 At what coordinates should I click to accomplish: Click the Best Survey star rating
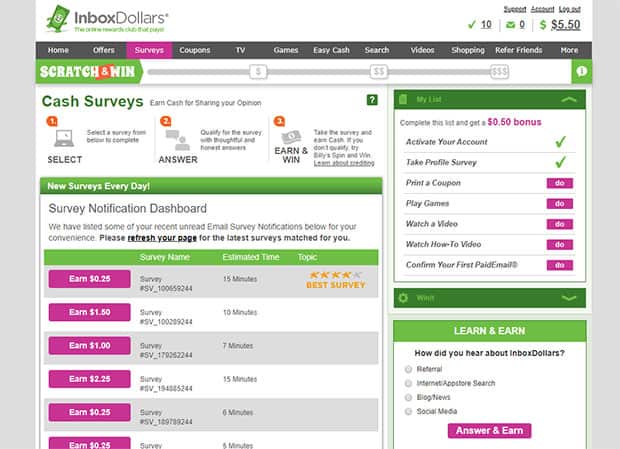335,275
